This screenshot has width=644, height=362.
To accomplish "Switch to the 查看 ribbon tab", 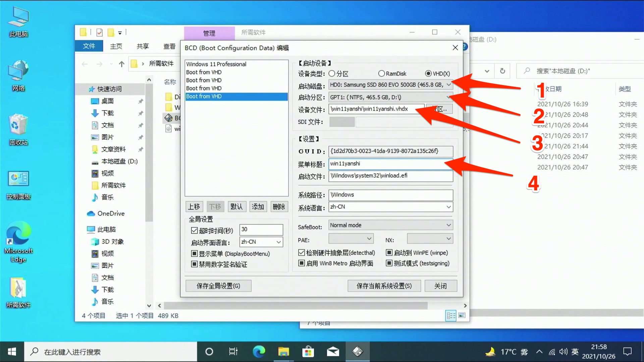I will 169,46.
